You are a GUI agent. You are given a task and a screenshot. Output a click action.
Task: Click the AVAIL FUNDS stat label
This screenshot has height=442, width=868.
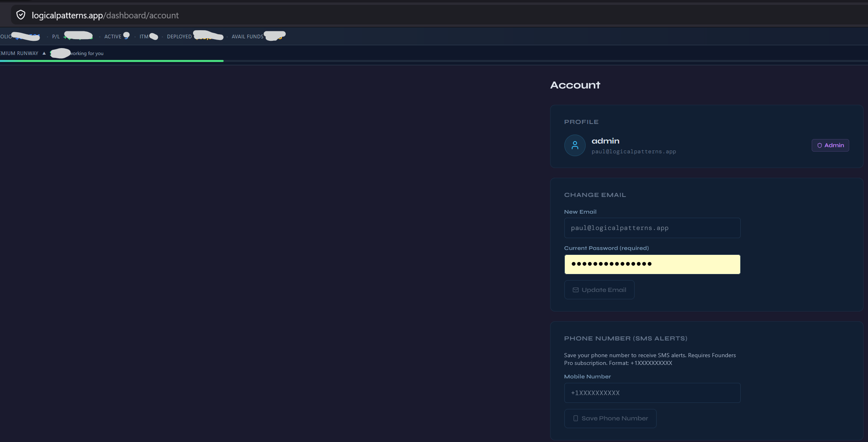point(247,37)
